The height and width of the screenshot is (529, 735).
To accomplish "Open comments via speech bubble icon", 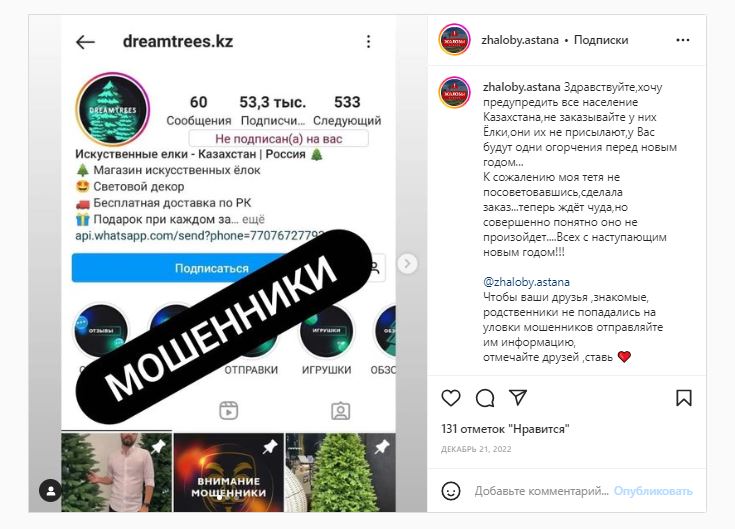I will point(485,398).
